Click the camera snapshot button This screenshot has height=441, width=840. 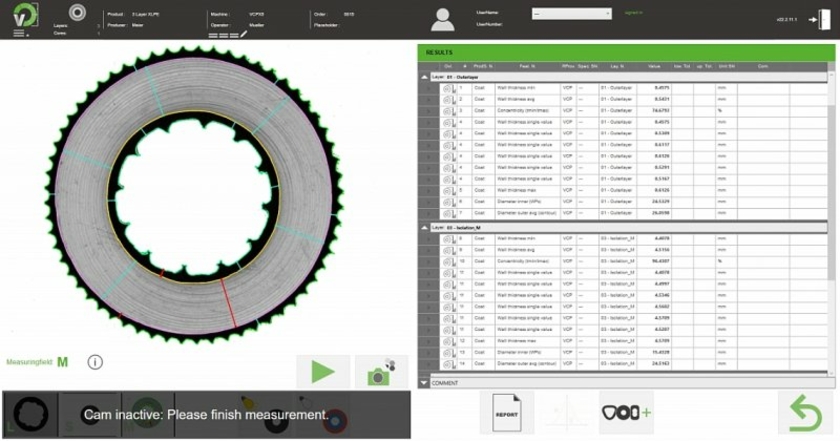point(381,371)
